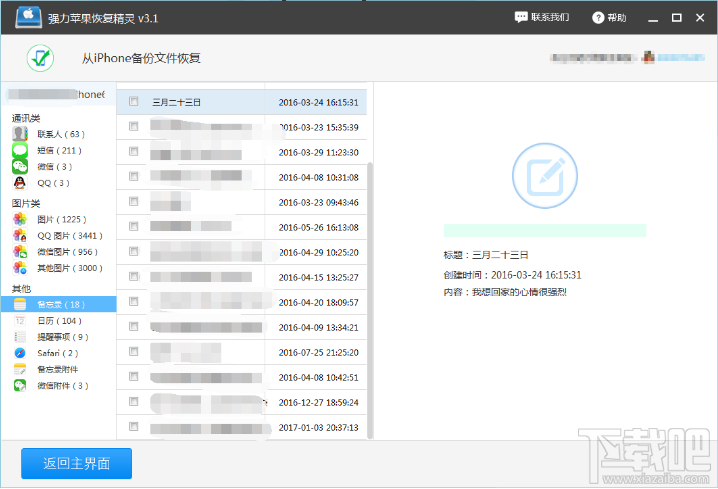Select checkbox of 2016-04-29 10:25:20 row

click(134, 251)
